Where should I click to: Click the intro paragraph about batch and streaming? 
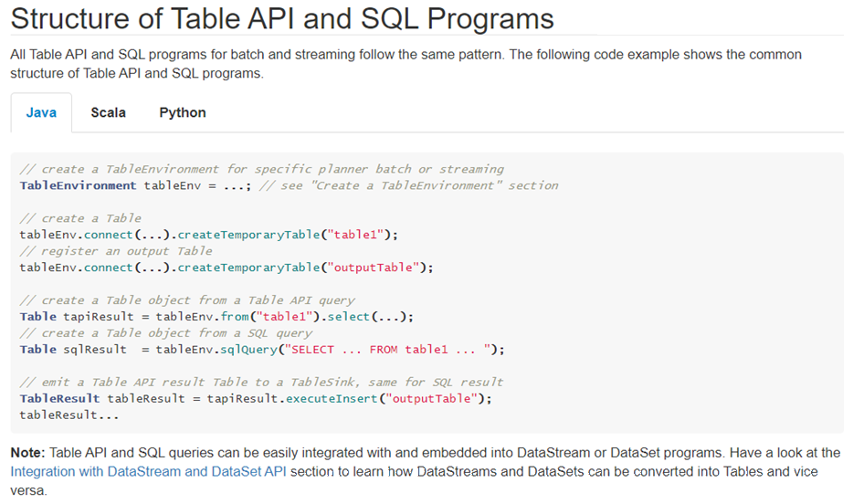pyautogui.click(x=405, y=64)
